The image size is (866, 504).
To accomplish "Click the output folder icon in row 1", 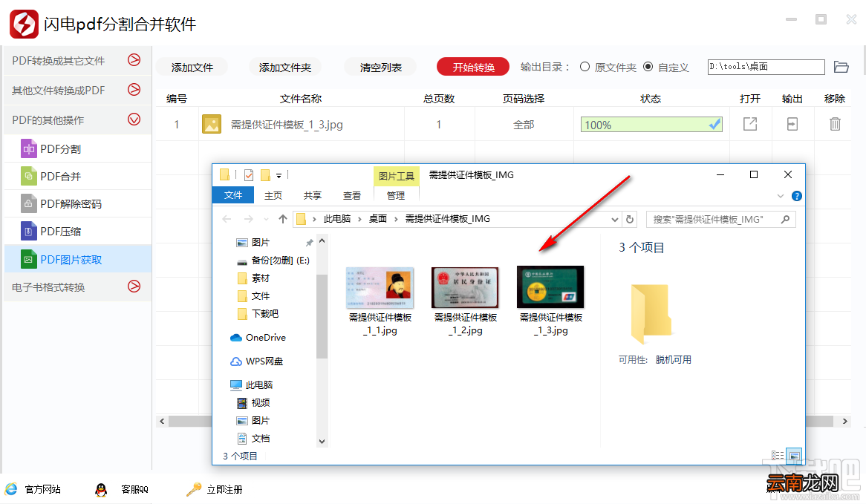I will click(x=792, y=124).
